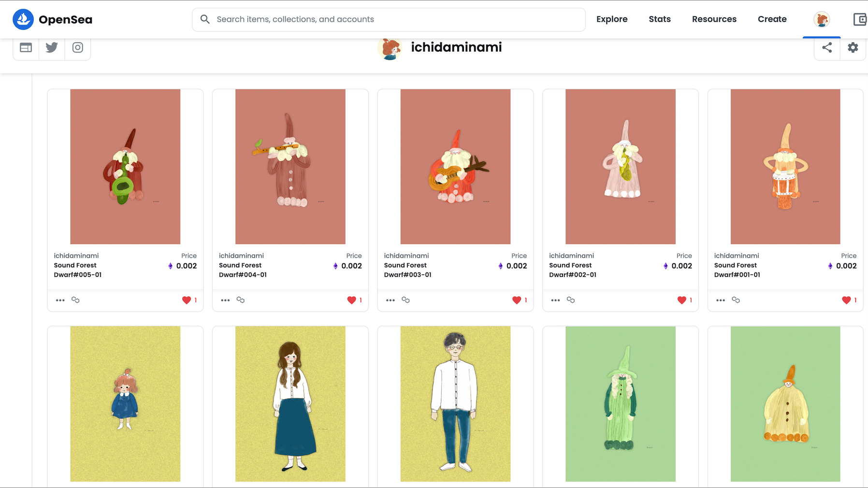Open more options for Dwarf#002-01
The width and height of the screenshot is (868, 488).
(555, 300)
